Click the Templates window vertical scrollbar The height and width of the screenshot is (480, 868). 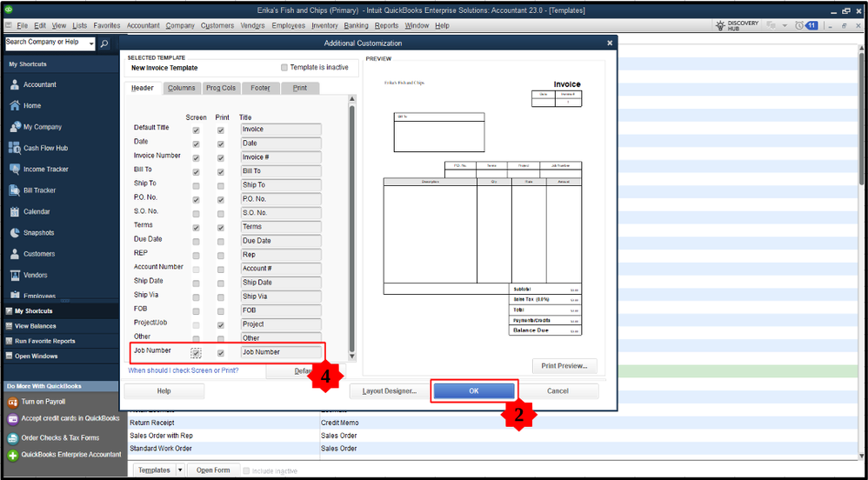pos(863,252)
